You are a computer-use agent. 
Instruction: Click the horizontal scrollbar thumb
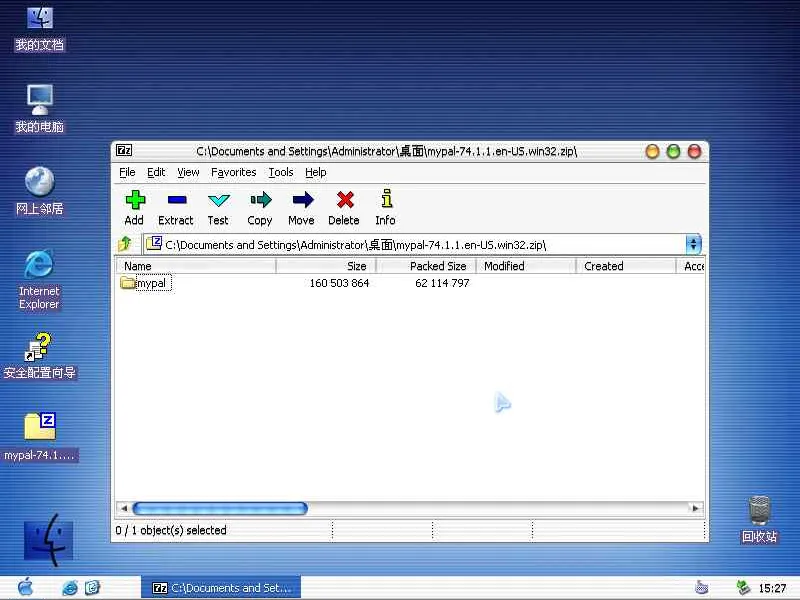tap(220, 508)
